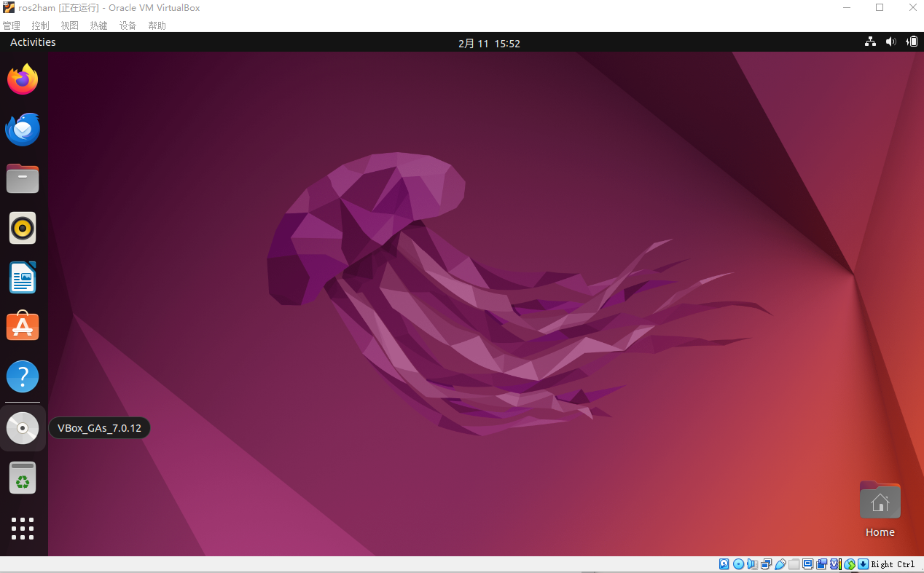Open the 视图 menu in VirtualBox
This screenshot has height=573, width=924.
(69, 25)
